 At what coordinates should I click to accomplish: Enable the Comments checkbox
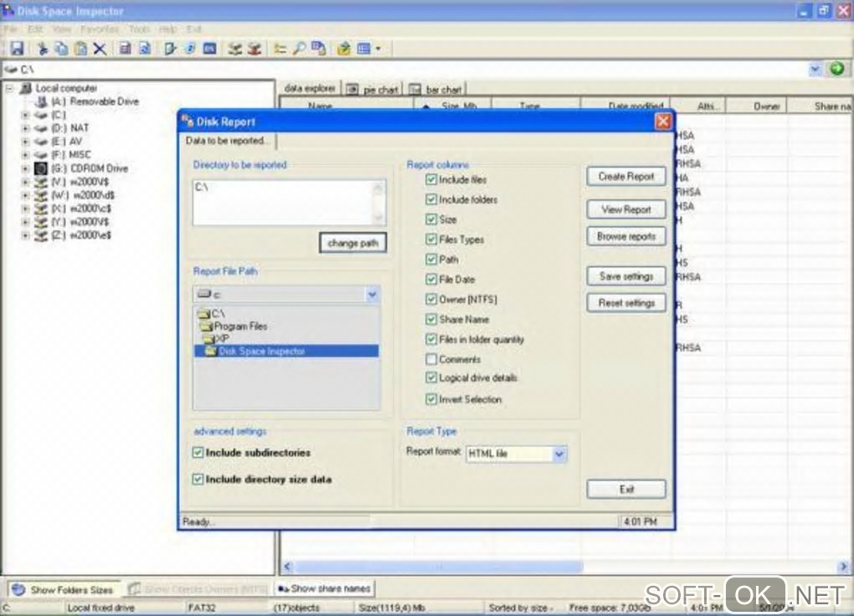431,359
